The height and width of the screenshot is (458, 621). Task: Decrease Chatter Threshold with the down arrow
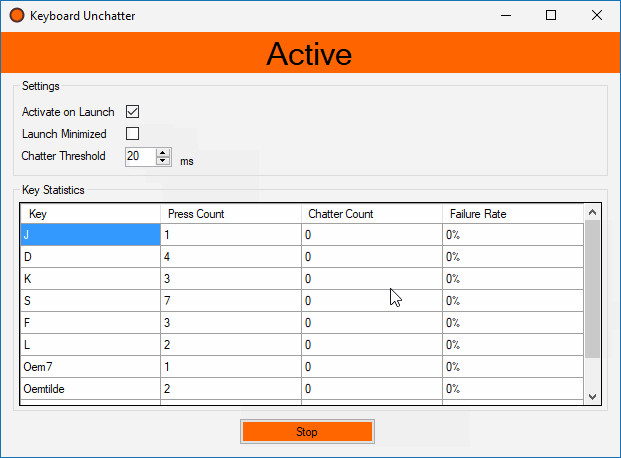[163, 161]
